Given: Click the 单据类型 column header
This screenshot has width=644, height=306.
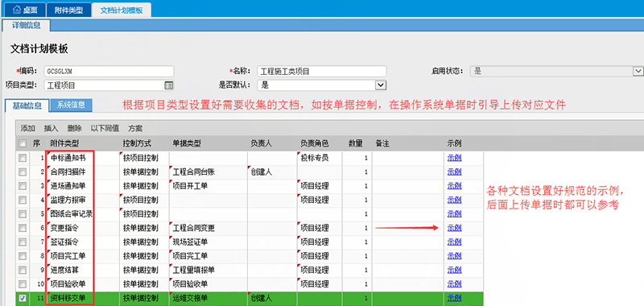Looking at the screenshot, I should click(x=187, y=143).
